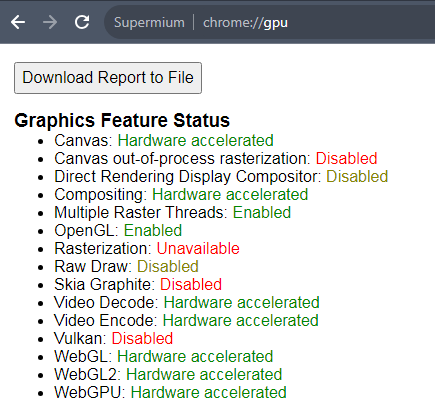Click the Compositing status line
435x407 pixels.
pyautogui.click(x=181, y=194)
